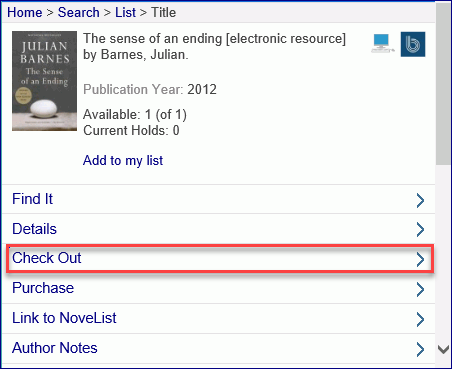Viewport: 452px width, 369px height.
Task: Click the computer electronic resource icon
Action: [x=383, y=44]
